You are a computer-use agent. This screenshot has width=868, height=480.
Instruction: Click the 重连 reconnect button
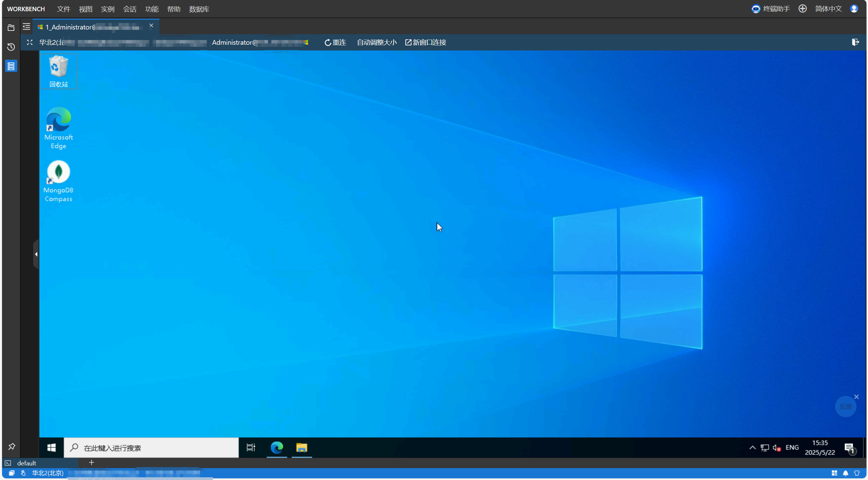click(x=335, y=42)
